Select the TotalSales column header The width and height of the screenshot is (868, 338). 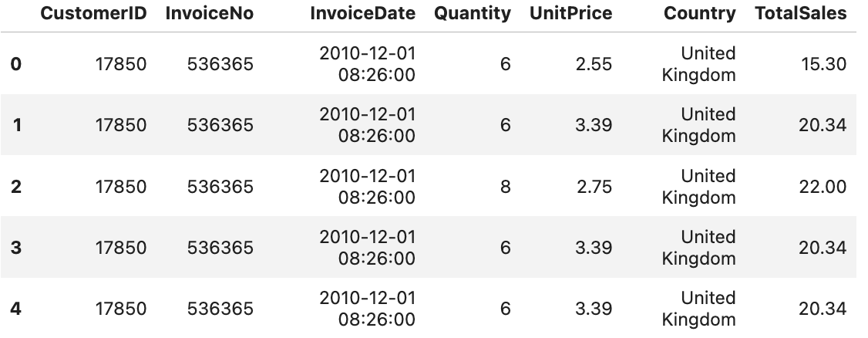[800, 14]
